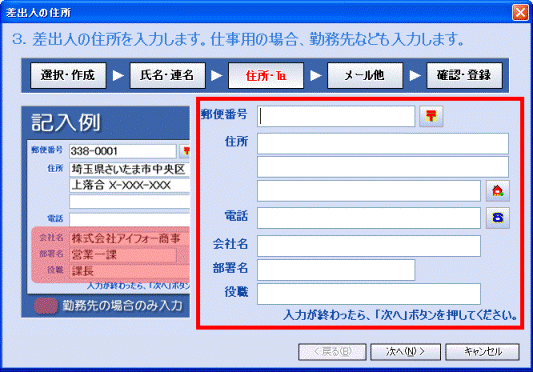
Task: Focus the 役職 input field
Action: [369, 294]
